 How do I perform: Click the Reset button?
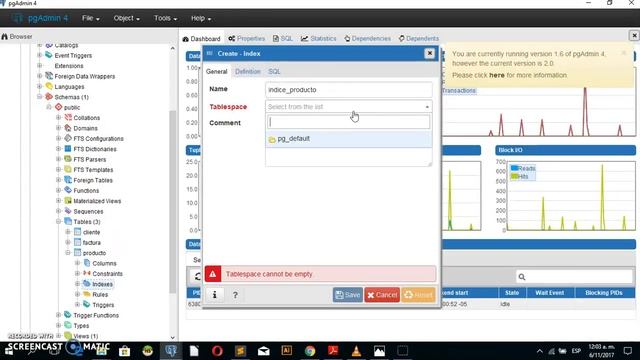point(418,295)
